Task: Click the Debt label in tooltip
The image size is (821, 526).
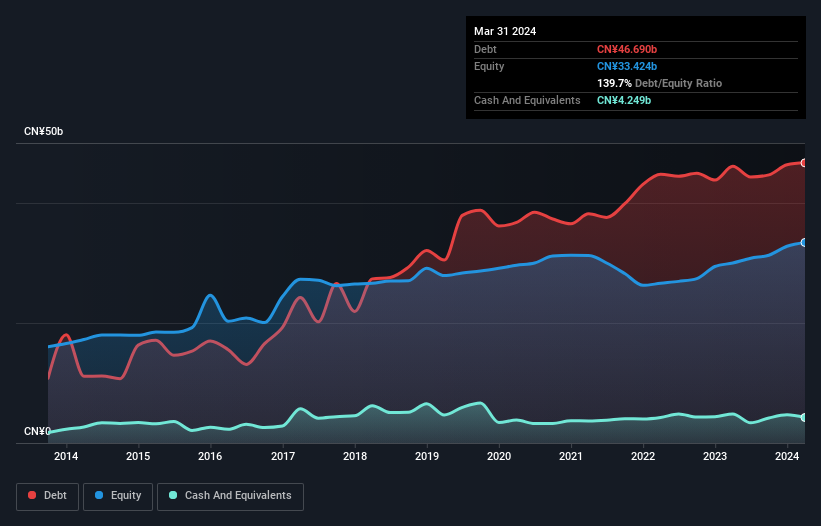Action: click(x=485, y=49)
